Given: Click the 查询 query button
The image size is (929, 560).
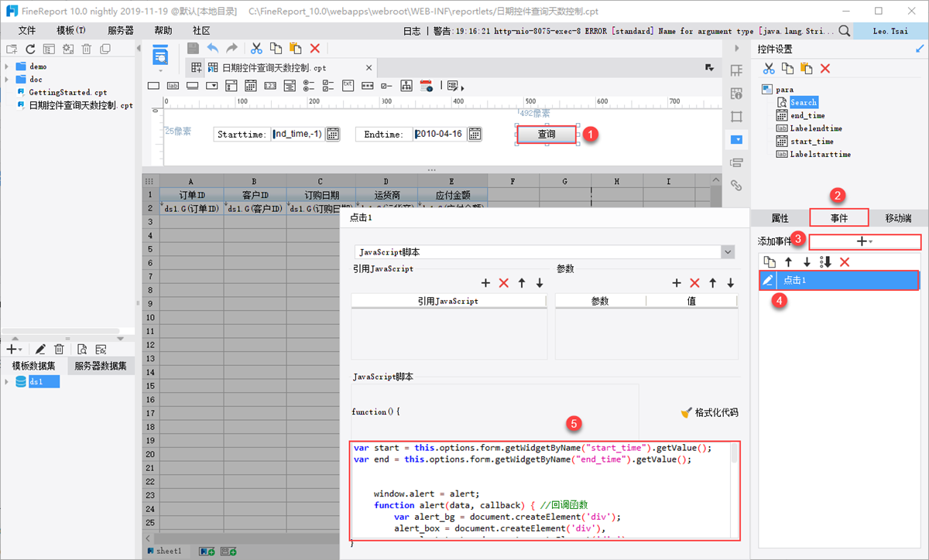Looking at the screenshot, I should [x=547, y=135].
